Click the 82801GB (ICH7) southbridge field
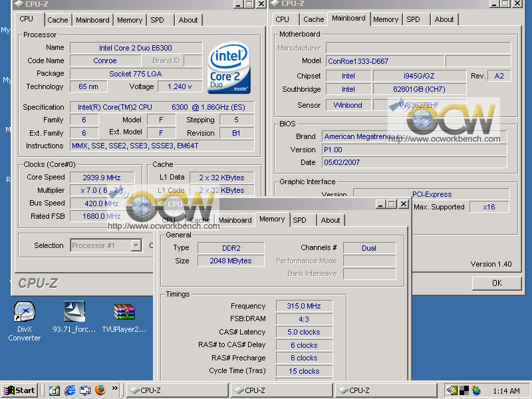Image resolution: width=532 pixels, height=399 pixels. coord(419,89)
